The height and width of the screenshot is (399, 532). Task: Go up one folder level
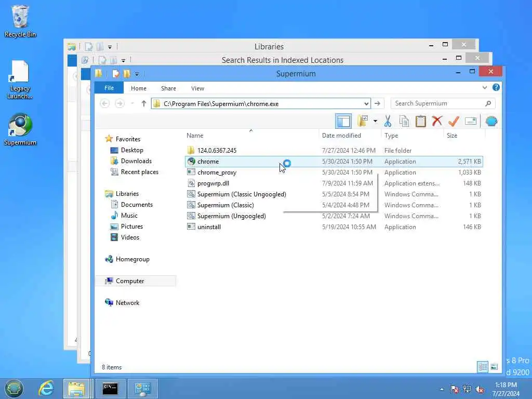144,103
